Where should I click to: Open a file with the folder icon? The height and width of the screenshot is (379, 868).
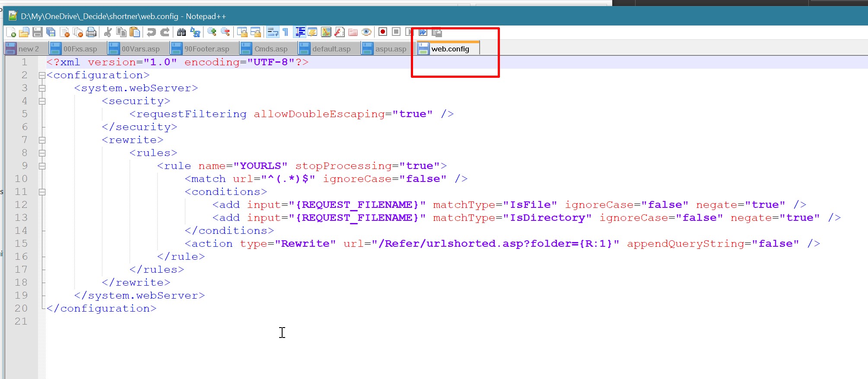pos(24,32)
